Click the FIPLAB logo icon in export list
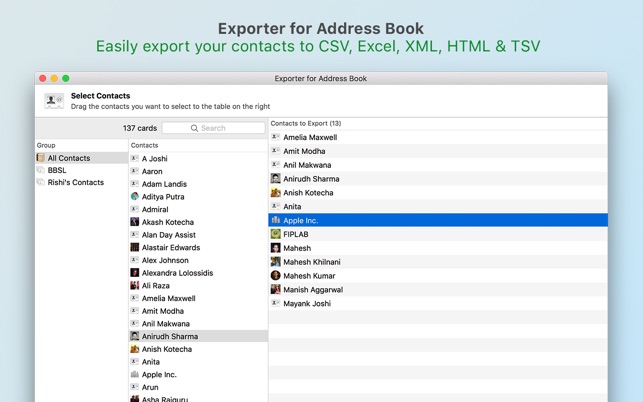This screenshot has height=402, width=643. 276,234
